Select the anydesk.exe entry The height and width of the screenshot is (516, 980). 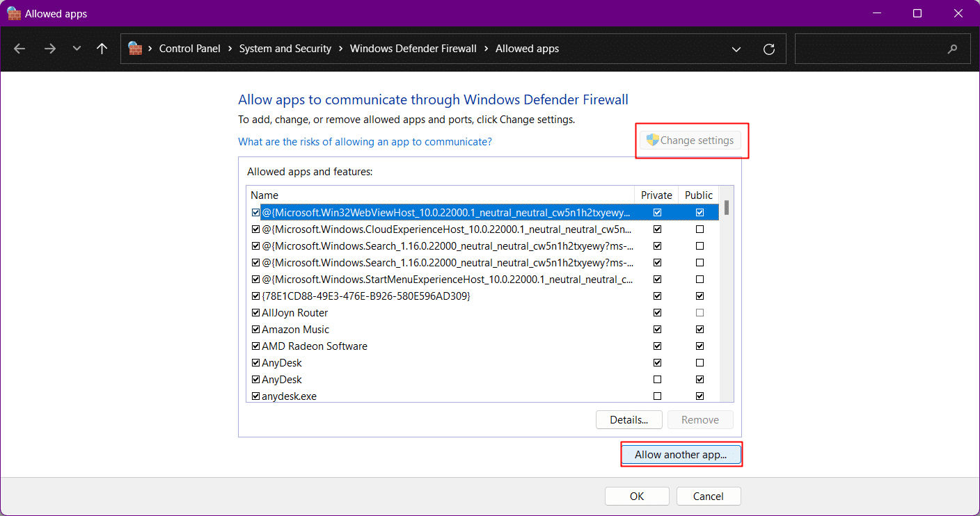pos(289,396)
